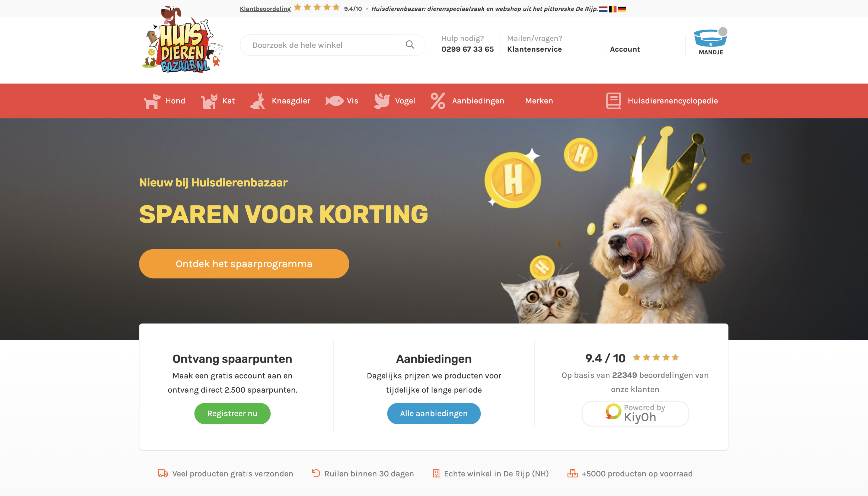Image resolution: width=868 pixels, height=496 pixels.
Task: Click the percent icon beside Aanbiedingen
Action: 438,101
